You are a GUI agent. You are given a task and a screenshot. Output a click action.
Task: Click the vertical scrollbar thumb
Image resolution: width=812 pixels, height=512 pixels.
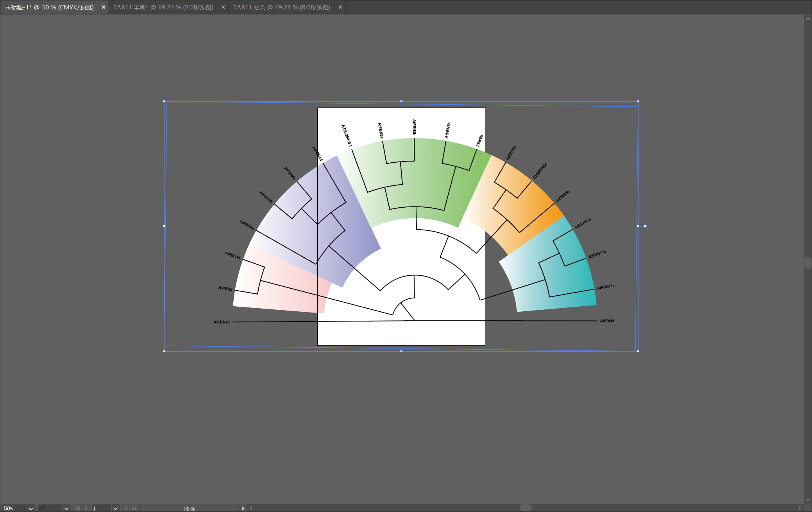(x=808, y=262)
